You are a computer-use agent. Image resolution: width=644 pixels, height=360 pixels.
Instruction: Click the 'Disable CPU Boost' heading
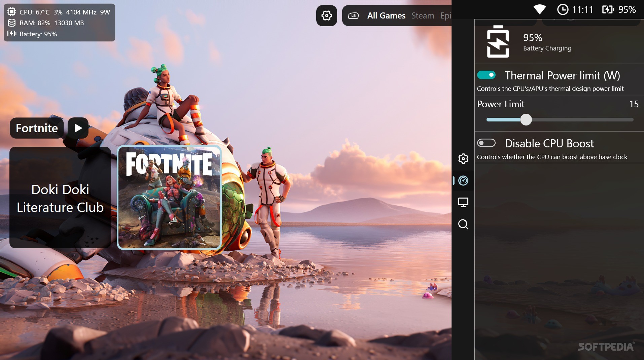[549, 143]
